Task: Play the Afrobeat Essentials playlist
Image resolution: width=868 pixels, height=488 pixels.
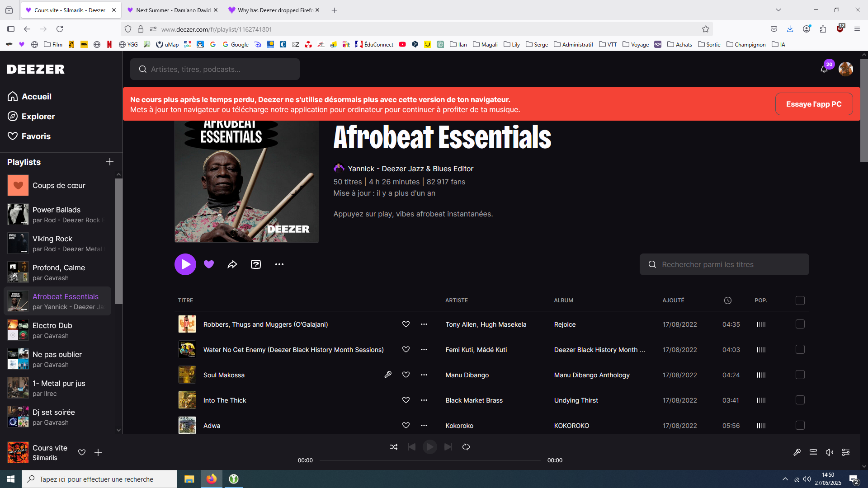Action: point(185,264)
